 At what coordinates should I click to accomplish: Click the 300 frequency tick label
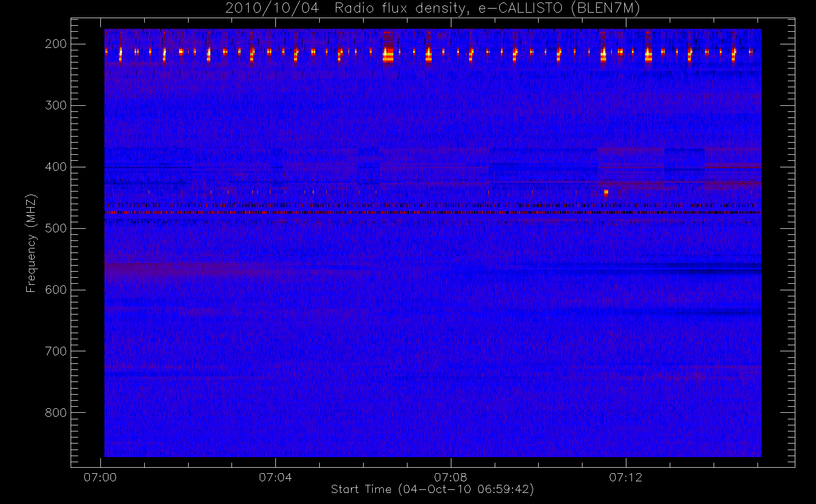[x=56, y=105]
